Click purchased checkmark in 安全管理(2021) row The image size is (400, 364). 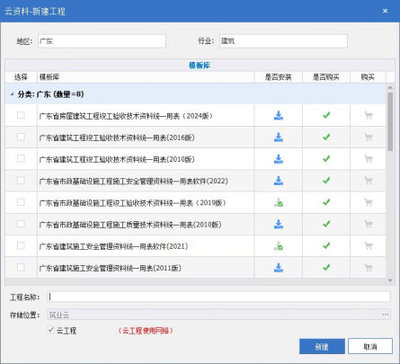click(x=326, y=246)
